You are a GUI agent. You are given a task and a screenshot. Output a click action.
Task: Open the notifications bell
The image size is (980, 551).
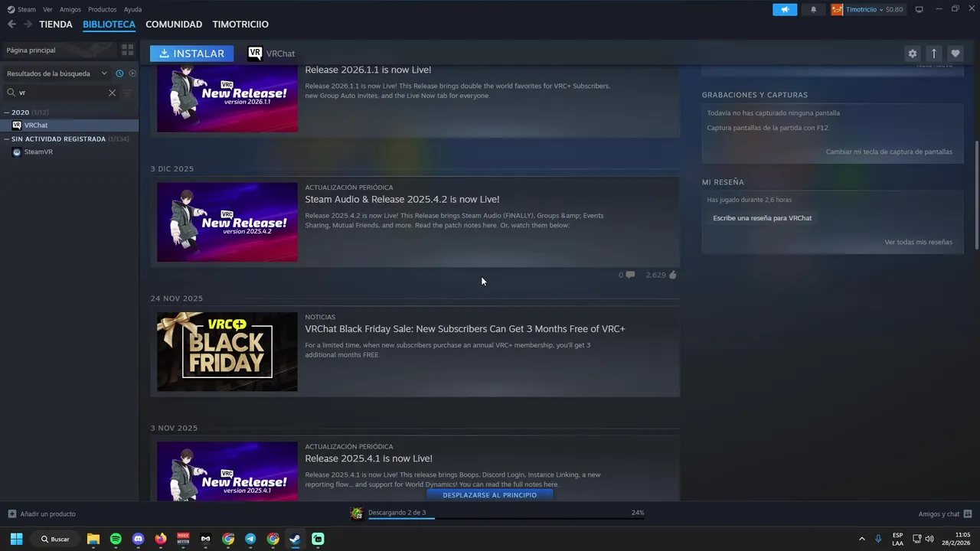(813, 9)
